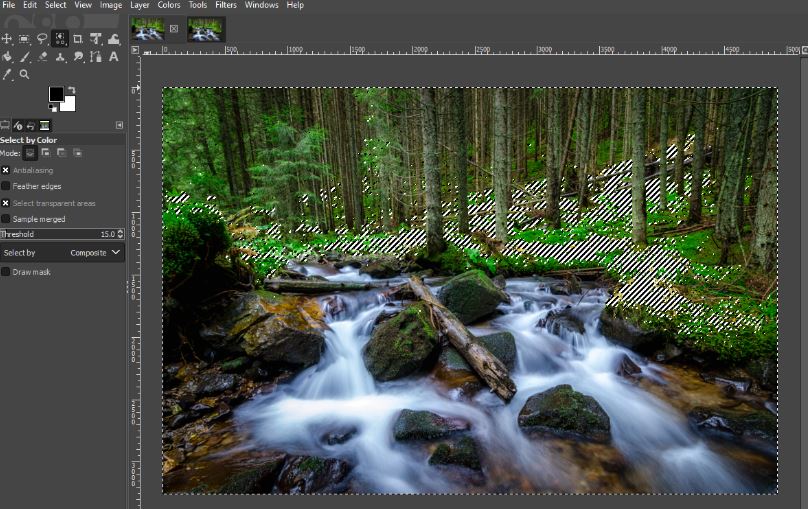
Task: Open the Colors menu
Action: [x=169, y=5]
